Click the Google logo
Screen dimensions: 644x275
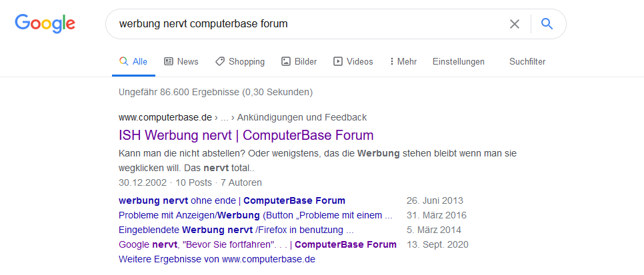click(x=45, y=23)
